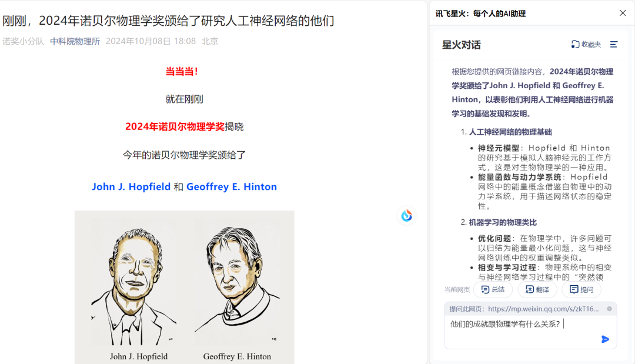
Task: Click the 诺奖小分队 author label
Action: click(x=23, y=41)
